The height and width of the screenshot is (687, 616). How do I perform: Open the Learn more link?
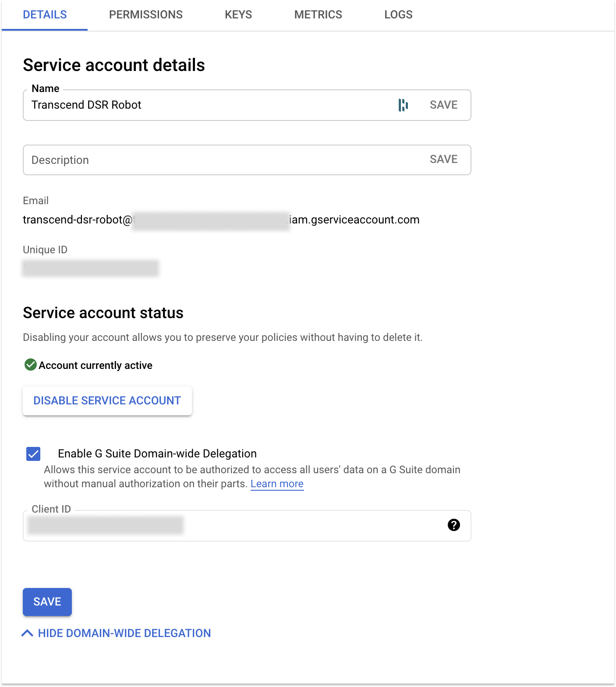277,484
